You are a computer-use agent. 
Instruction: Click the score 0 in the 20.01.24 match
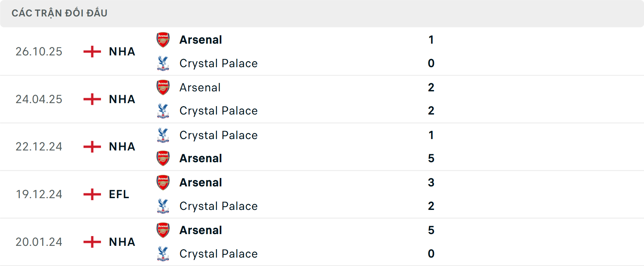(x=432, y=254)
